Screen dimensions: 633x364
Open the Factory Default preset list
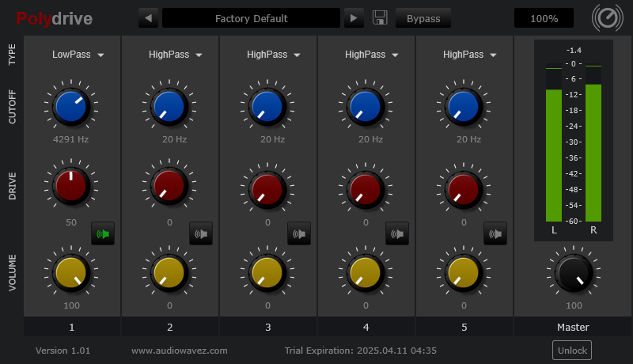point(251,18)
